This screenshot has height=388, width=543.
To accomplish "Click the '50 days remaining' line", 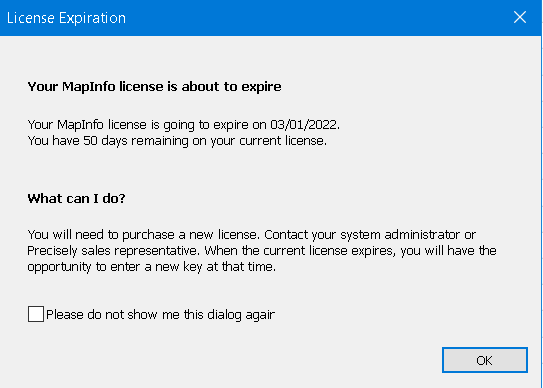I will click(177, 141).
